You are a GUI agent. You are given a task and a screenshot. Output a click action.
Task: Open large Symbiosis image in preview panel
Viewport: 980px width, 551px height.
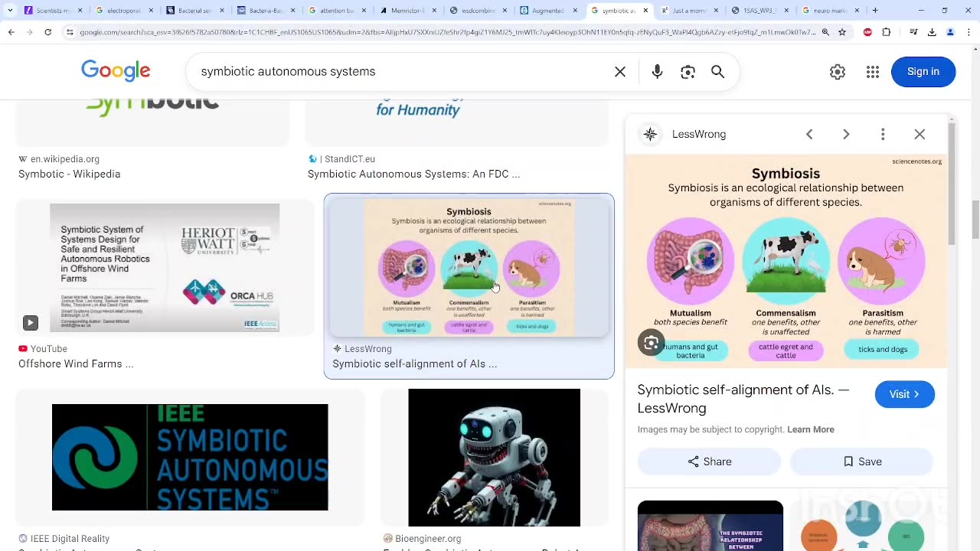786,261
